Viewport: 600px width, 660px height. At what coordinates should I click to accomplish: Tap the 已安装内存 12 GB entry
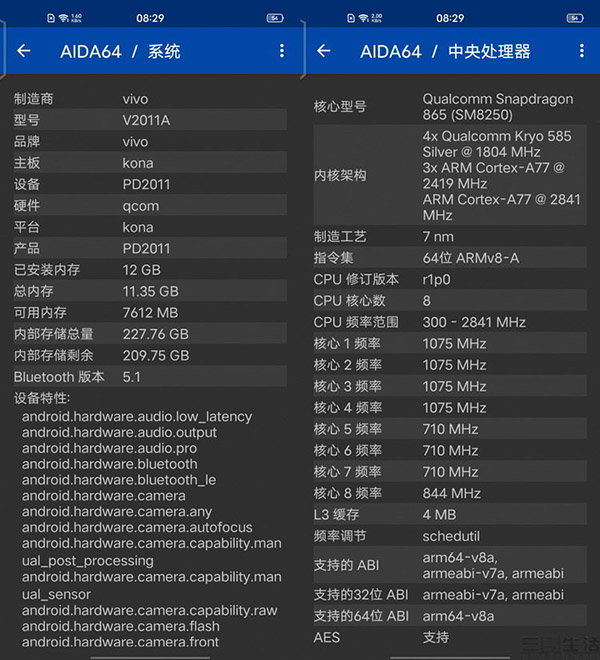tap(150, 270)
